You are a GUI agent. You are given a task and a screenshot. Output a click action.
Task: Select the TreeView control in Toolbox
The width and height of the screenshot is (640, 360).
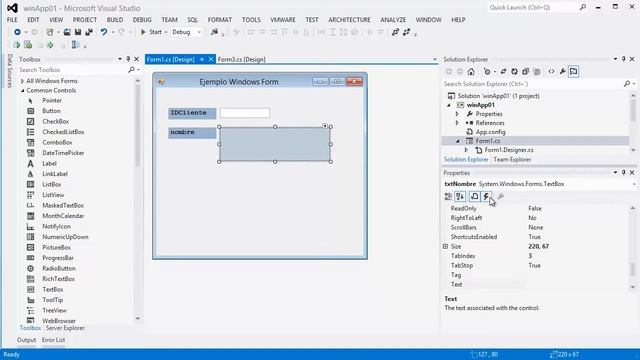[54, 310]
